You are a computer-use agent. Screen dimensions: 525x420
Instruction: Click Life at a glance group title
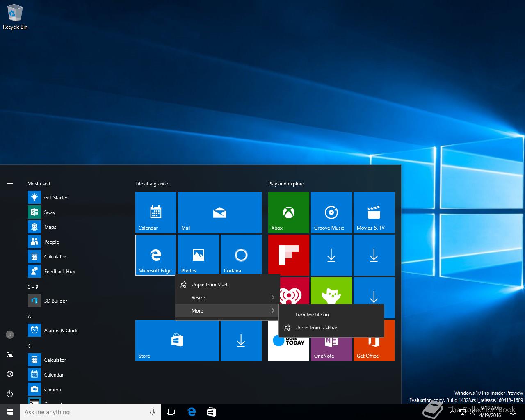[151, 183]
